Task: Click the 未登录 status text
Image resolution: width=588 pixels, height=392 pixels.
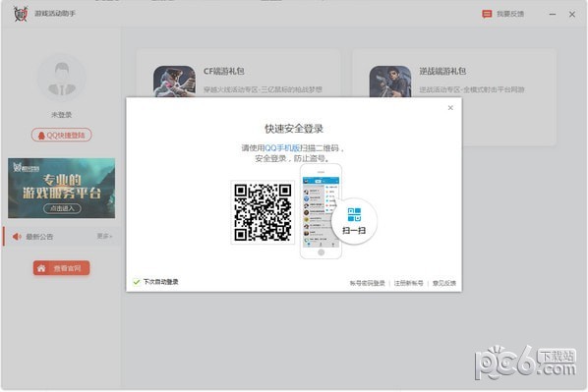Action: (x=62, y=115)
